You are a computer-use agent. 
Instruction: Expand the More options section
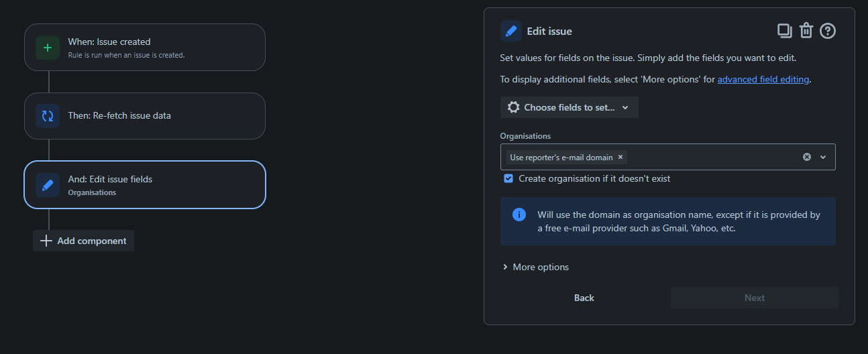[535, 267]
